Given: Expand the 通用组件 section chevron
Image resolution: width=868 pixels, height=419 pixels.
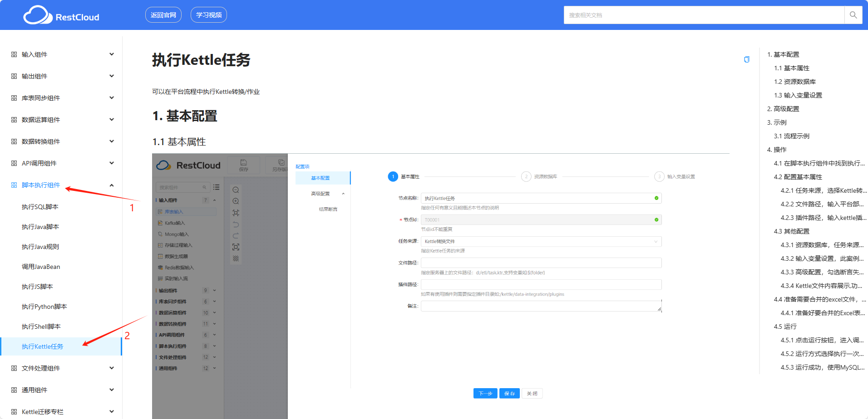Looking at the screenshot, I should click(112, 390).
